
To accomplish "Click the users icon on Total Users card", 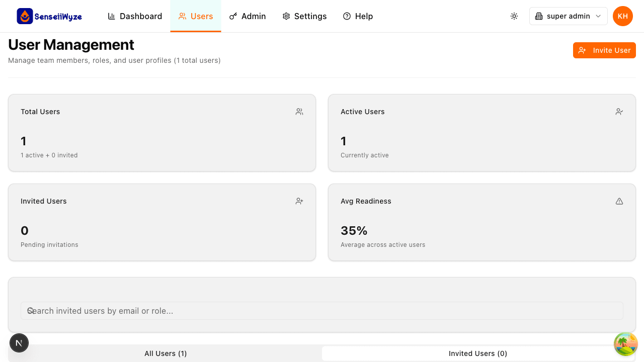I will (x=299, y=112).
